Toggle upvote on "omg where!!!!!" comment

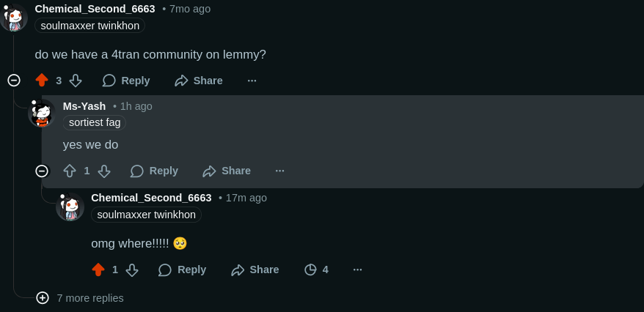click(x=98, y=270)
